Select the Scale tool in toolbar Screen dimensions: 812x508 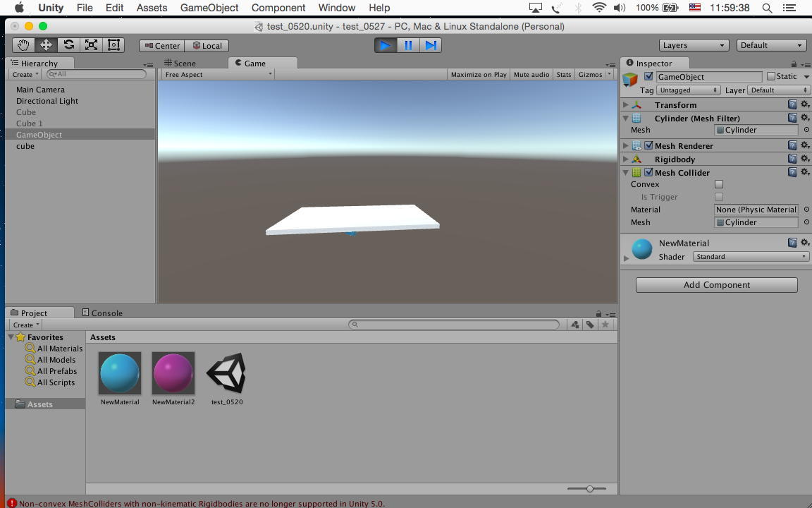coord(91,45)
